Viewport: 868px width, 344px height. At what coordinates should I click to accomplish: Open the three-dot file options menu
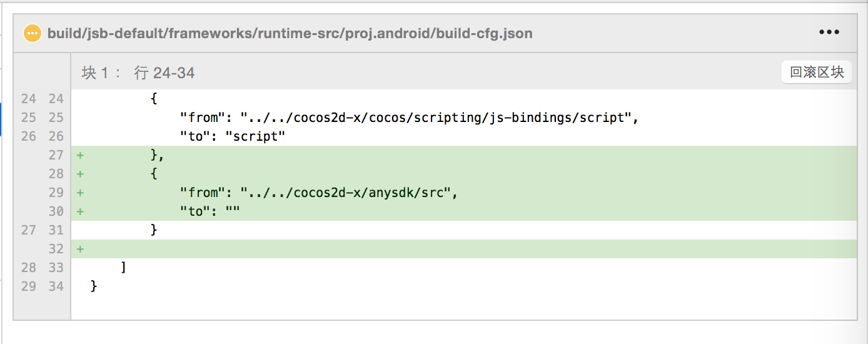[x=829, y=33]
